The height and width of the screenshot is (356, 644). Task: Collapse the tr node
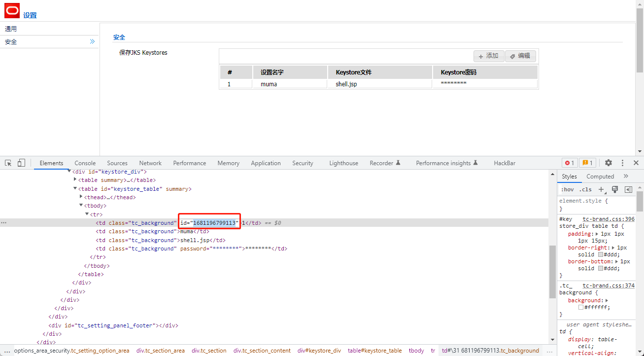click(87, 214)
